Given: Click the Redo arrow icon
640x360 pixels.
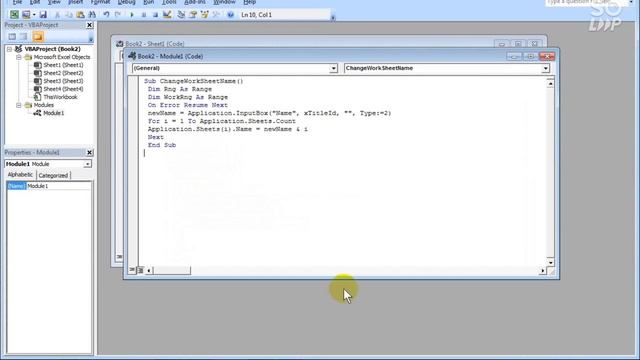Looking at the screenshot, I should point(118,15).
